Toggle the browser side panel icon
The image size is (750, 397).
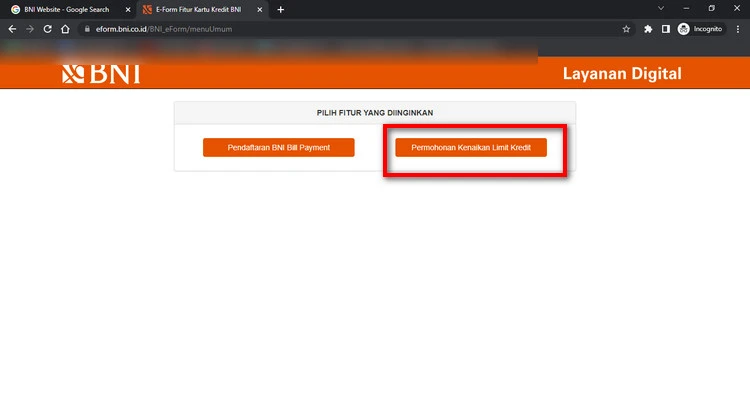coord(665,29)
